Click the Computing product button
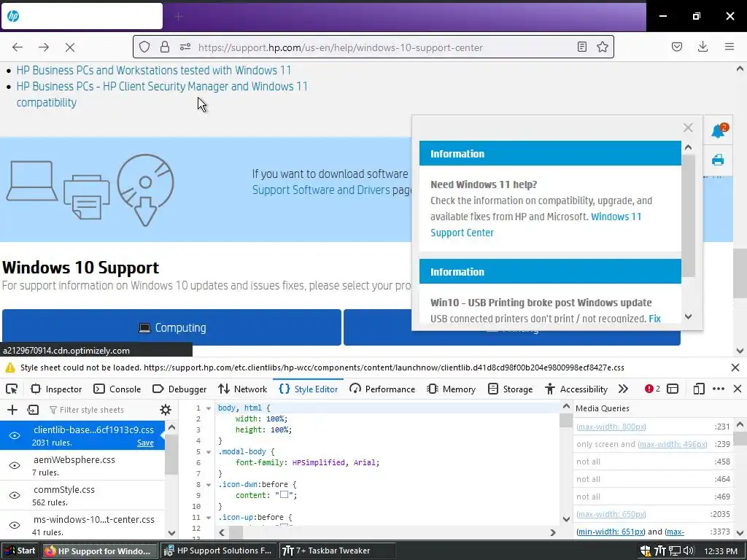The height and width of the screenshot is (560, 747). 171,327
